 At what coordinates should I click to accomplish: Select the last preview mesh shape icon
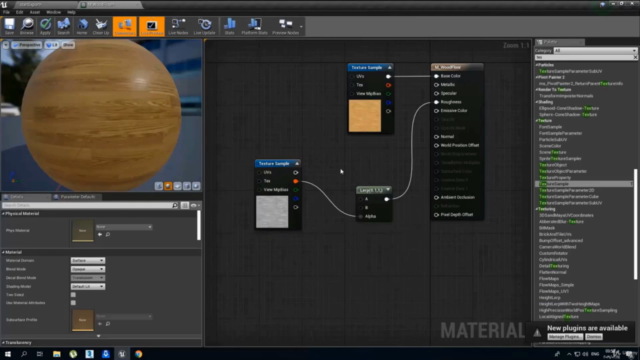196,186
